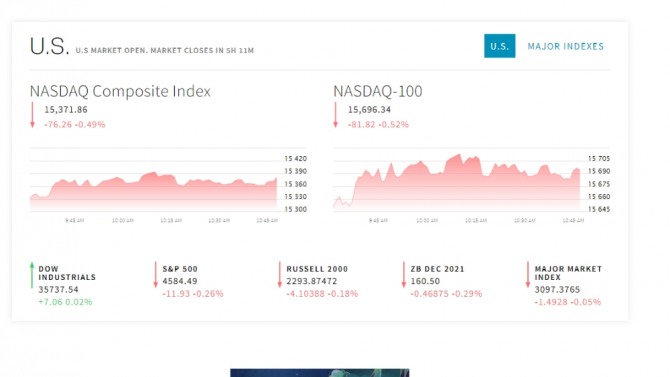Click the NASDAQ Composite intraday chart
This screenshot has height=377, width=670.
coord(168,185)
